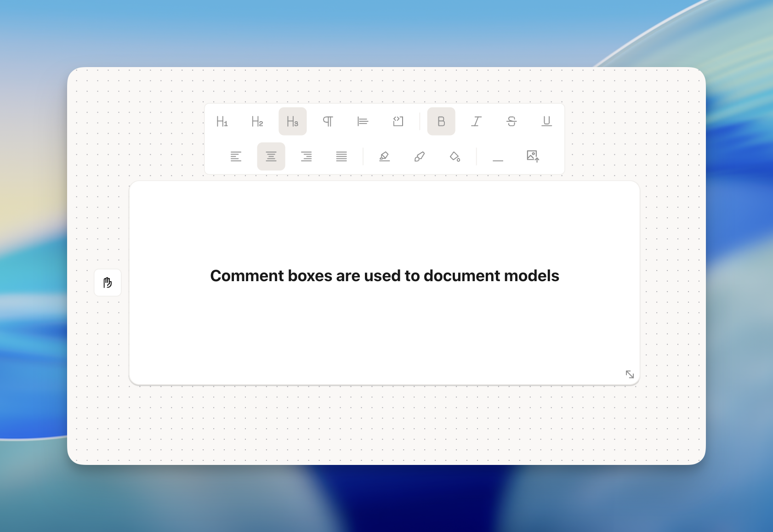Apply strikethrough formatting

pos(512,121)
